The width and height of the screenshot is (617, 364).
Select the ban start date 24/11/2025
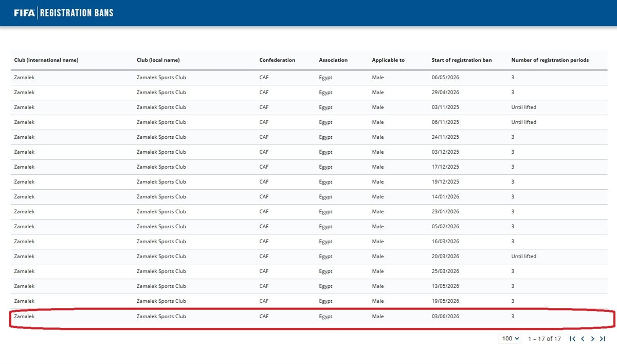tap(445, 137)
